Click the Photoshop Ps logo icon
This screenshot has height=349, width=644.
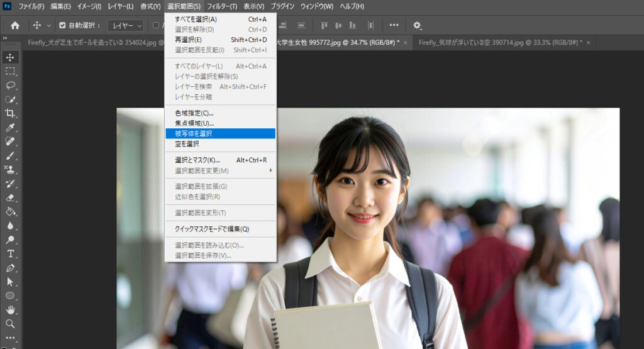pos(7,6)
